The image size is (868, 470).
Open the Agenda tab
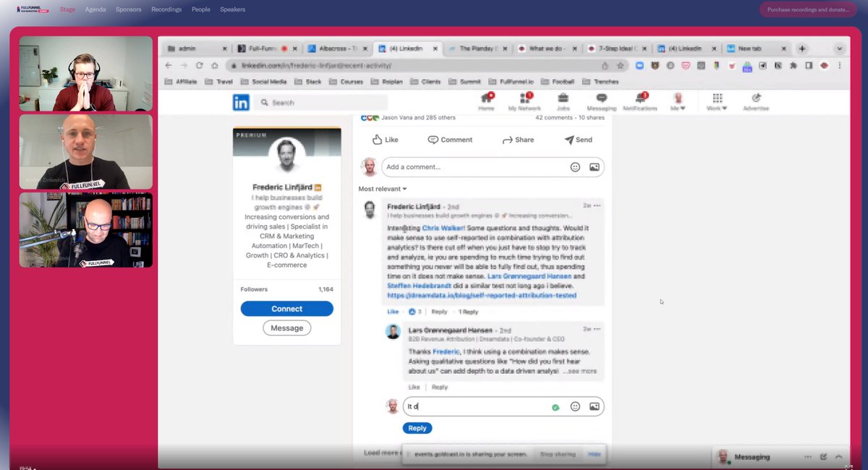pyautogui.click(x=95, y=9)
